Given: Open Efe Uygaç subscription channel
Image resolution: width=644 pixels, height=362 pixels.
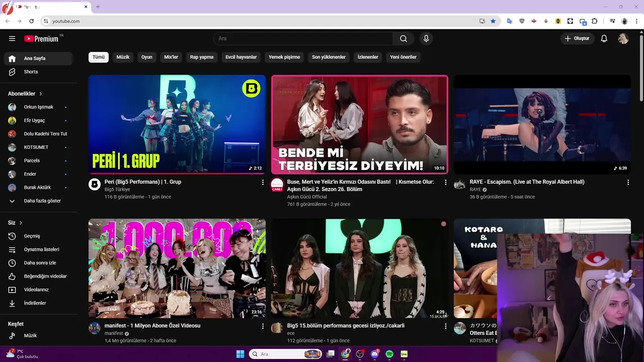Looking at the screenshot, I should pos(38,121).
